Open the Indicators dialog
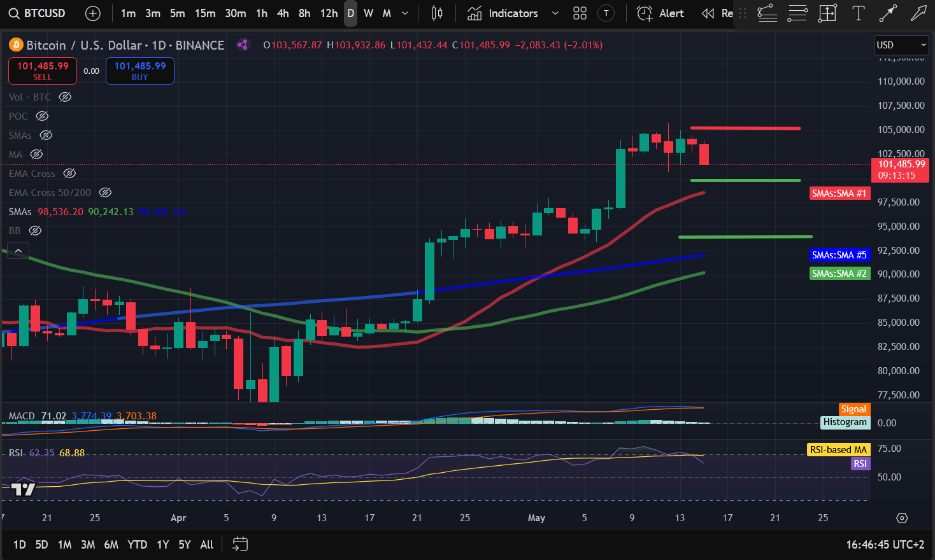935x560 pixels. [503, 13]
